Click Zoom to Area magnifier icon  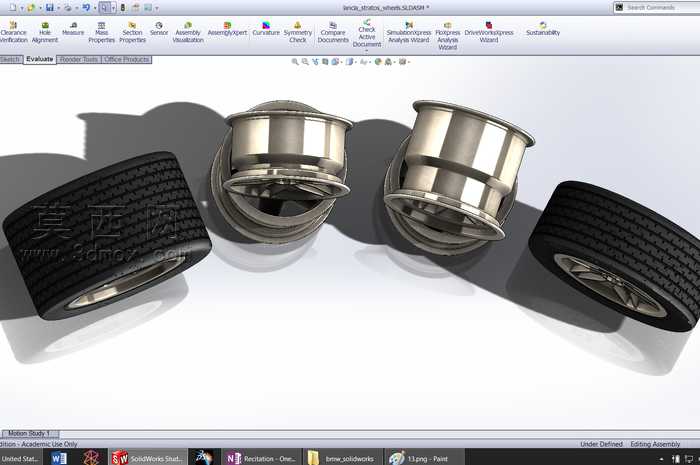tap(305, 62)
